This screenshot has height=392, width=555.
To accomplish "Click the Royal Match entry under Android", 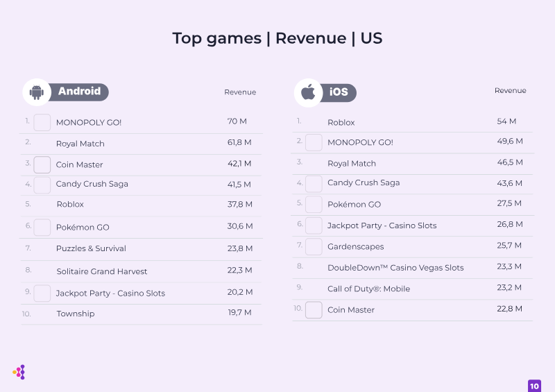I will [x=80, y=144].
